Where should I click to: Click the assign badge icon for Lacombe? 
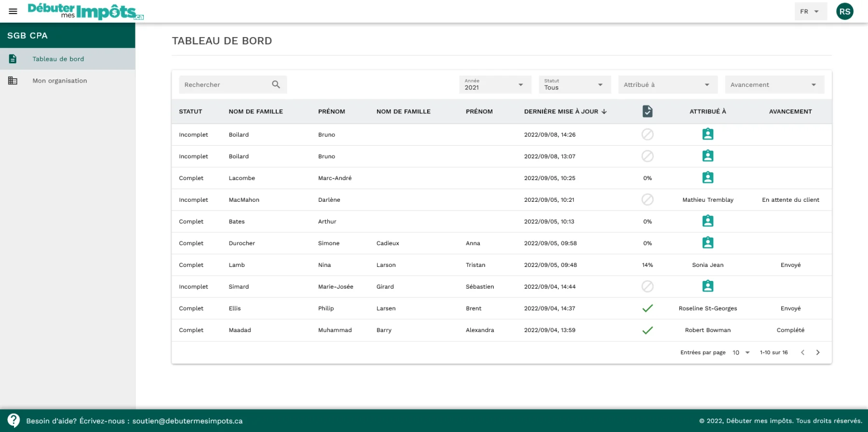pos(708,178)
